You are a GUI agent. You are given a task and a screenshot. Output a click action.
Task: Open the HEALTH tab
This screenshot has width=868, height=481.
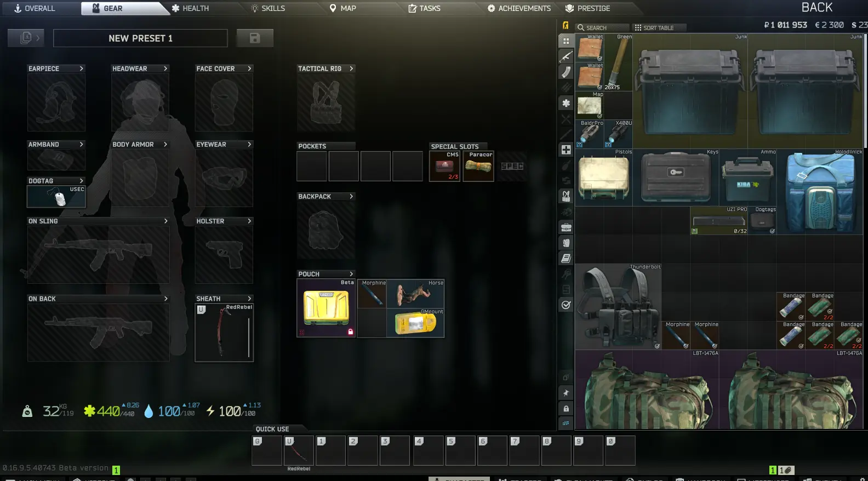(190, 8)
